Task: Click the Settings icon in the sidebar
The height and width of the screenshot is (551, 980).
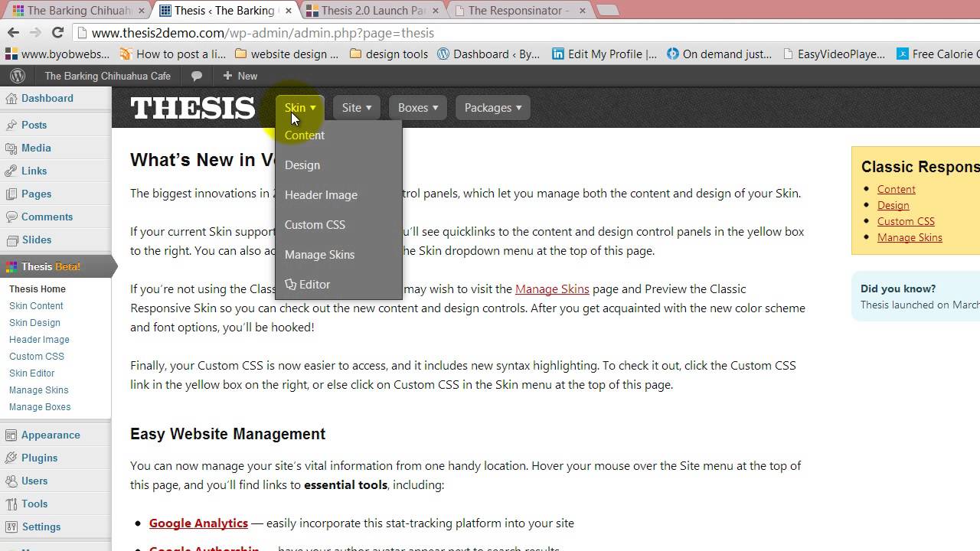Action: (11, 527)
